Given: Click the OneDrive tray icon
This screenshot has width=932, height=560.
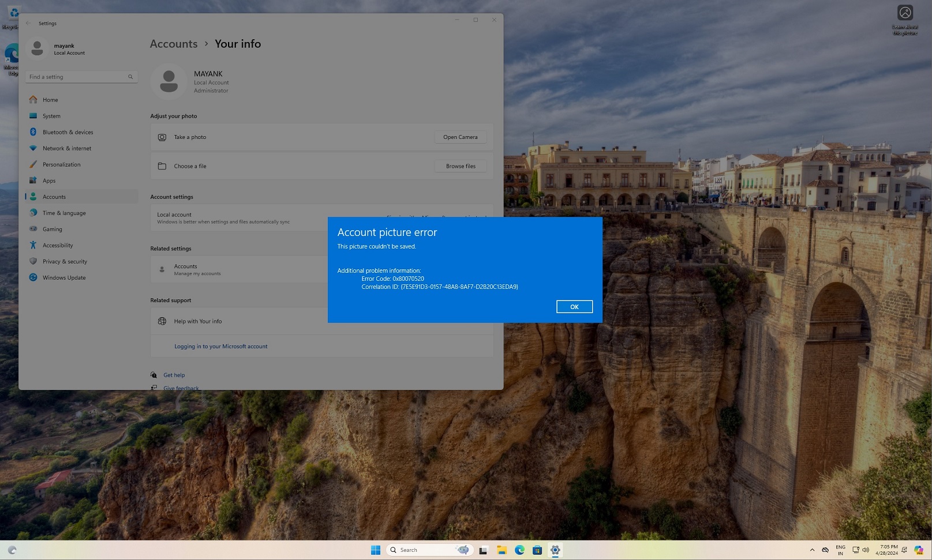Looking at the screenshot, I should click(825, 550).
